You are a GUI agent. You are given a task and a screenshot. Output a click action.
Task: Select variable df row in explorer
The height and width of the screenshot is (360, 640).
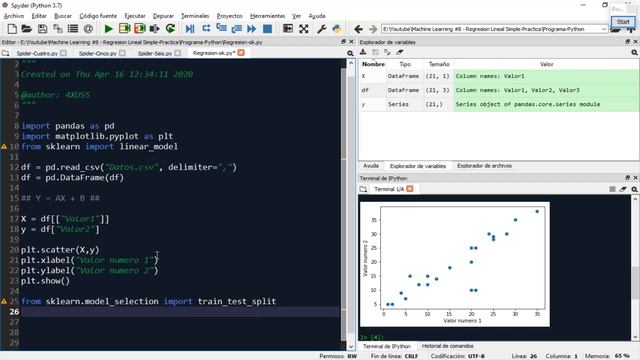click(x=499, y=90)
